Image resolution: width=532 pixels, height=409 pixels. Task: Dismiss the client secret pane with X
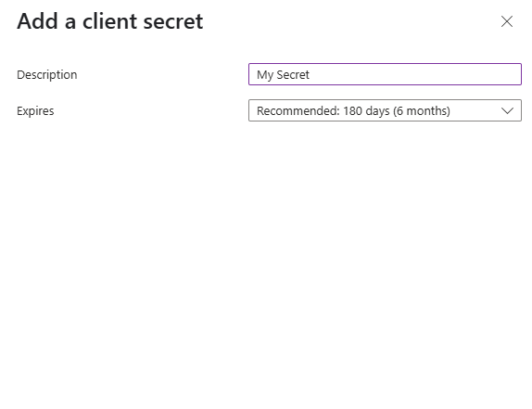pos(507,21)
